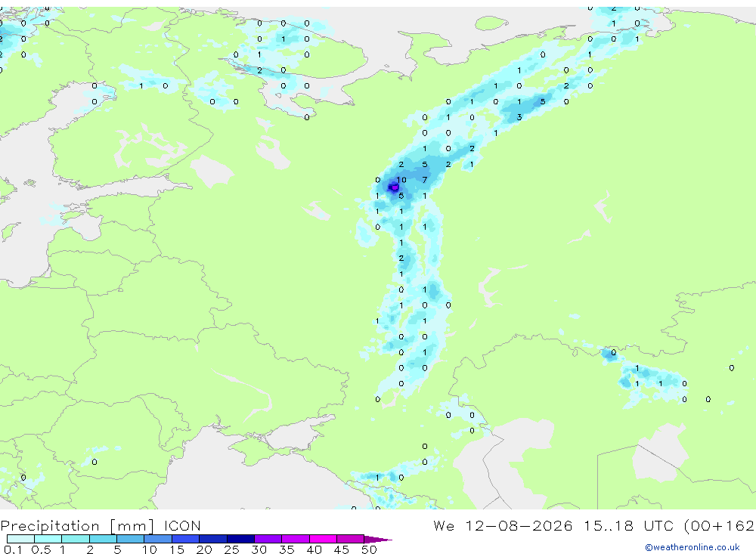Click the 35 legend scale label
This screenshot has height=554, width=756.
click(287, 549)
